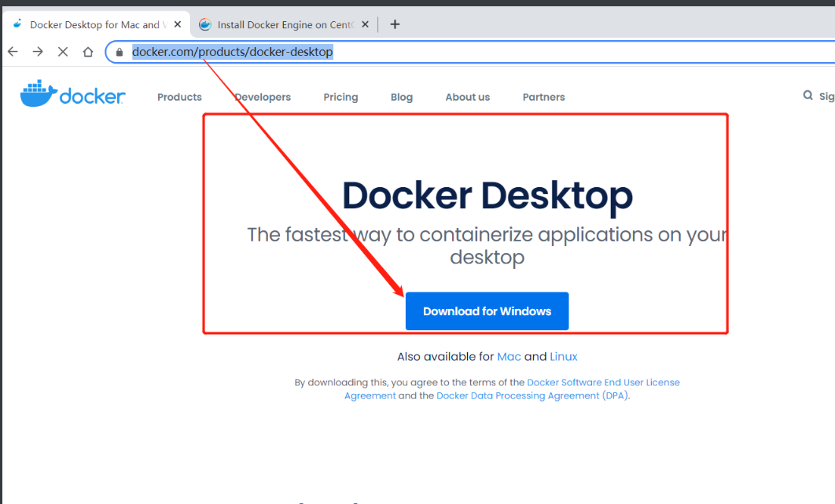Stop page loading with the X button
Image resolution: width=835 pixels, height=504 pixels.
63,52
